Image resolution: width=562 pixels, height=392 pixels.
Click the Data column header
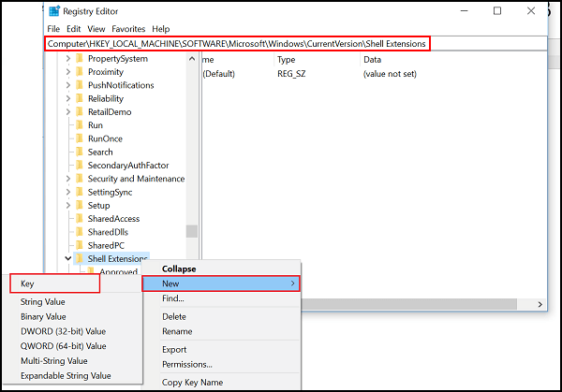coord(372,60)
